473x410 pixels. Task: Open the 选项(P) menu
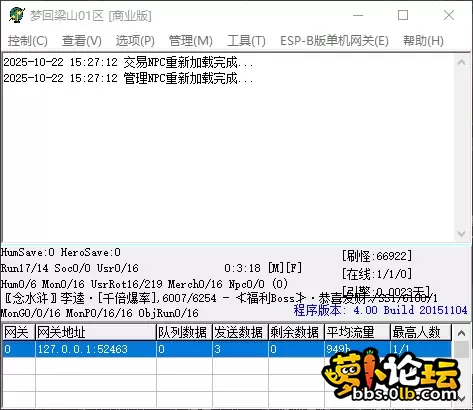[135, 41]
